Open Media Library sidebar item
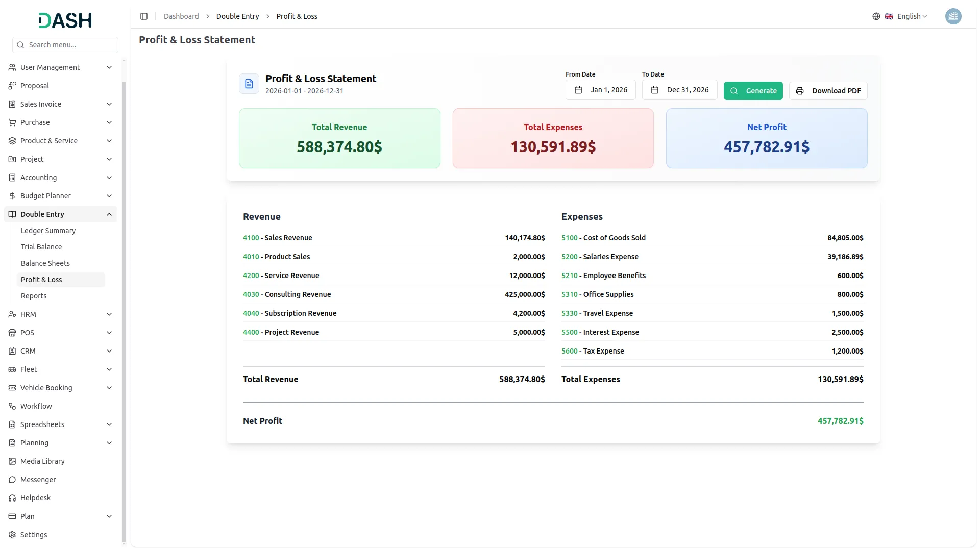Image resolution: width=980 pixels, height=551 pixels. pos(42,461)
